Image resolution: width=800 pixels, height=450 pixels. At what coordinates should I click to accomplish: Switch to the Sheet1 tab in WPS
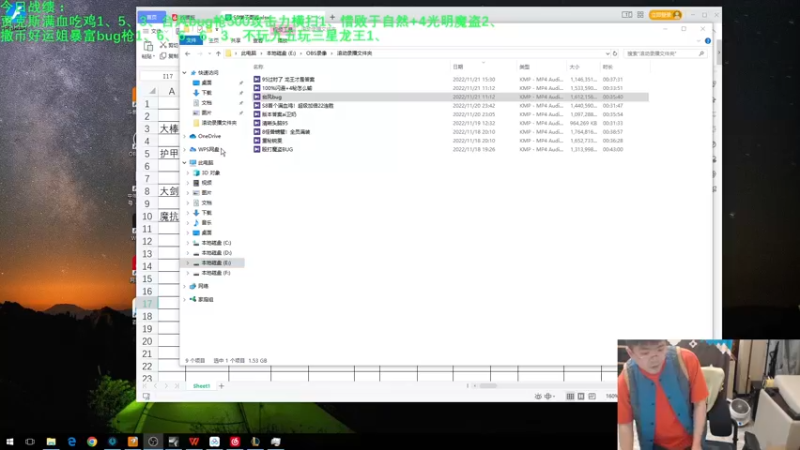[x=202, y=386]
